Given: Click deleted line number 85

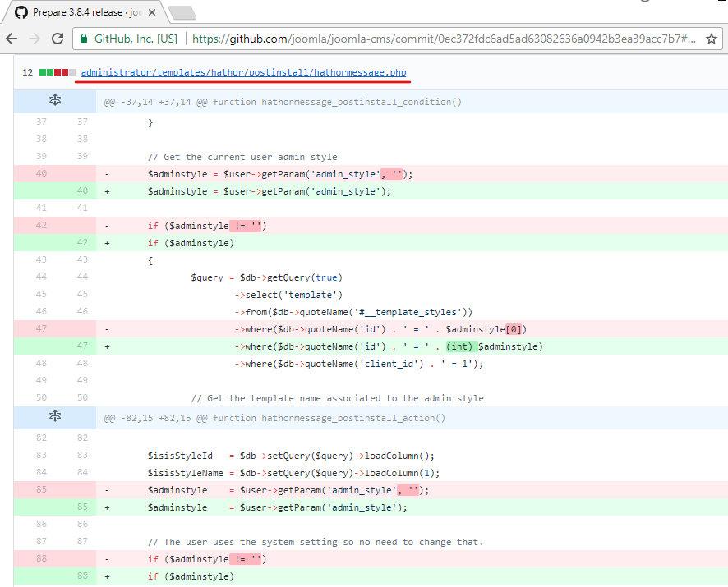Looking at the screenshot, I should [41, 489].
